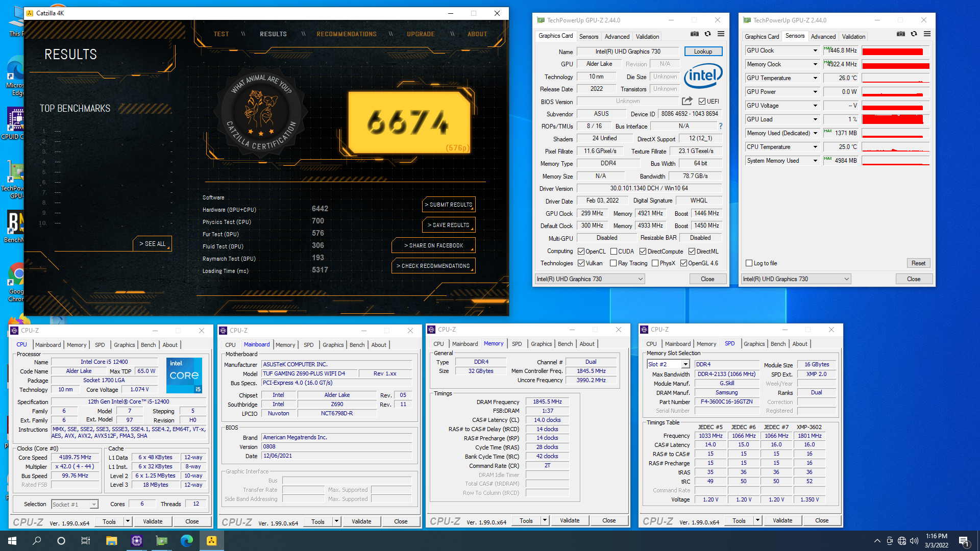This screenshot has width=980, height=551.
Task: Toggle DirectML checkbox in GPU-Z
Action: click(692, 252)
